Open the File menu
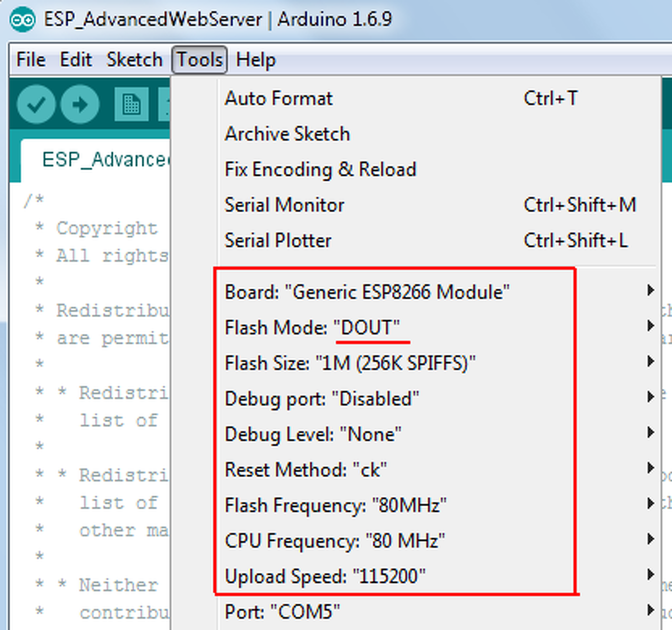 31,60
